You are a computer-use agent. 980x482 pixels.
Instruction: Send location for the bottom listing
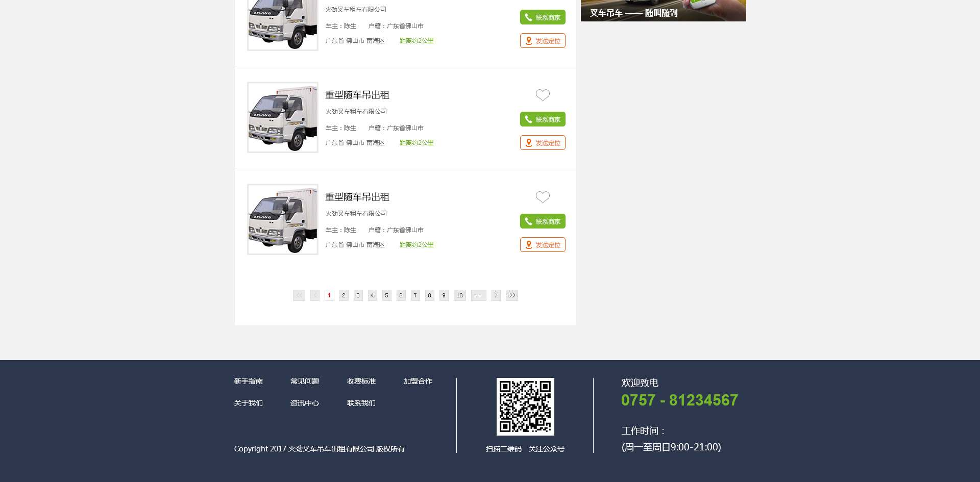[x=543, y=245]
